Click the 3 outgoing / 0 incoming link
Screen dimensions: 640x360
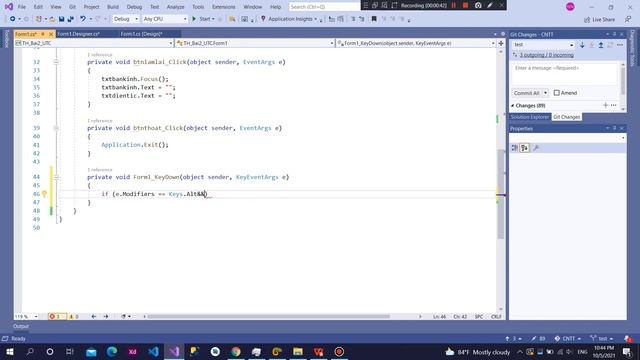click(547, 55)
